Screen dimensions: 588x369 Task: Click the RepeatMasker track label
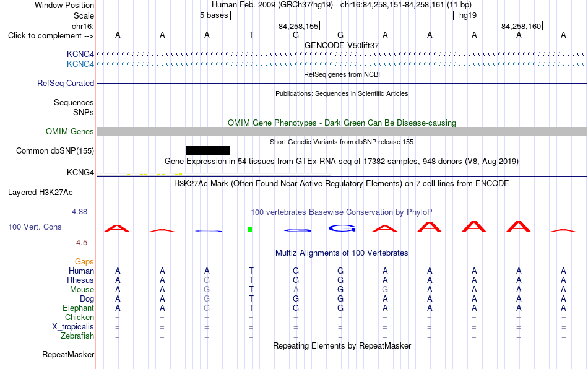point(68,355)
